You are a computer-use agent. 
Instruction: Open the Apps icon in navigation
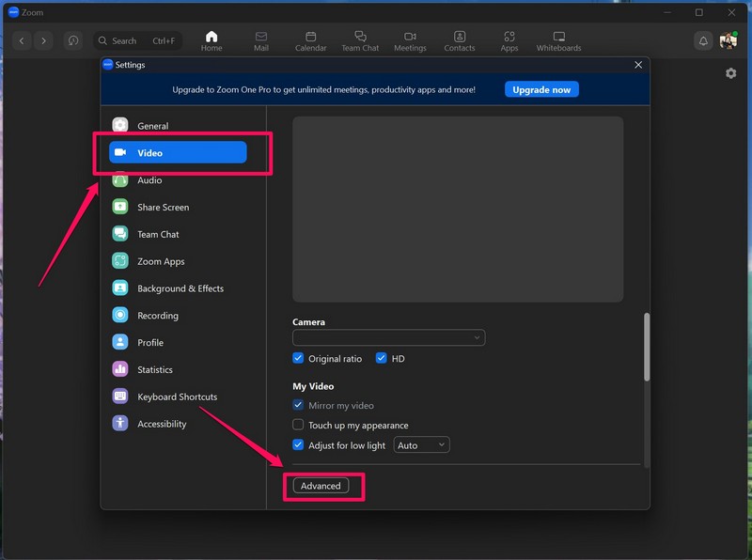tap(509, 40)
